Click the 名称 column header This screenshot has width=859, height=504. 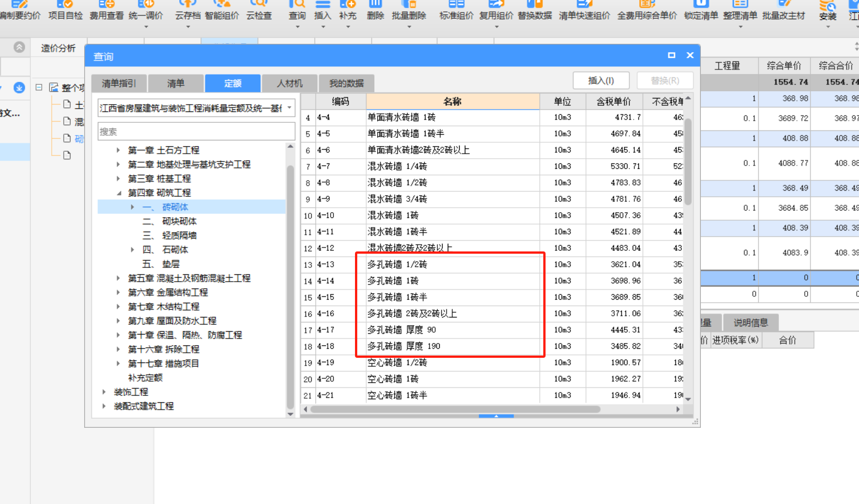click(x=452, y=101)
